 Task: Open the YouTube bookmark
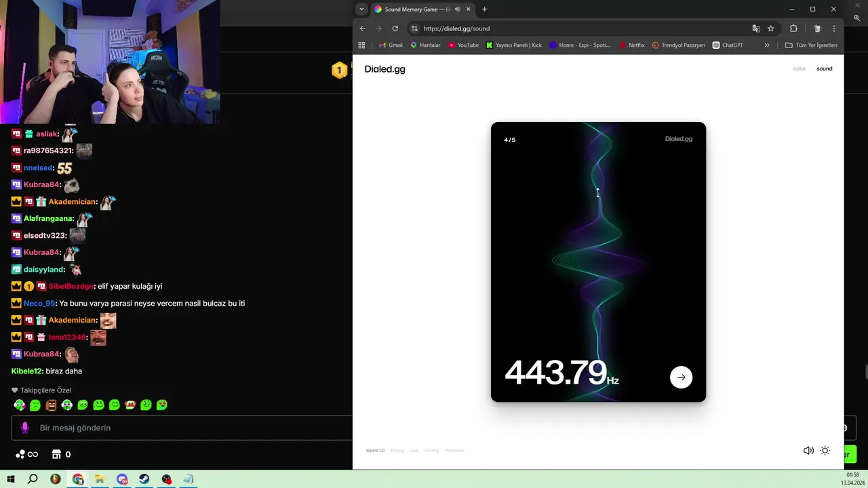(463, 45)
